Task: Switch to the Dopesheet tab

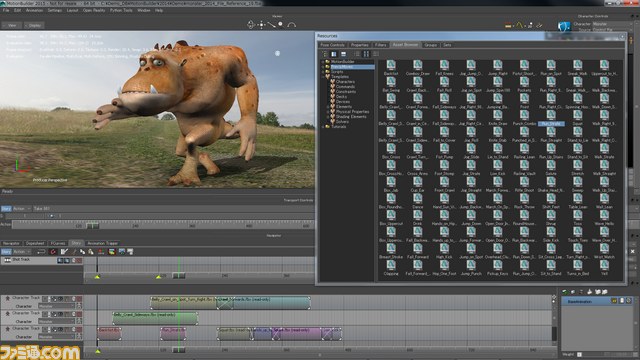Action: tap(35, 243)
